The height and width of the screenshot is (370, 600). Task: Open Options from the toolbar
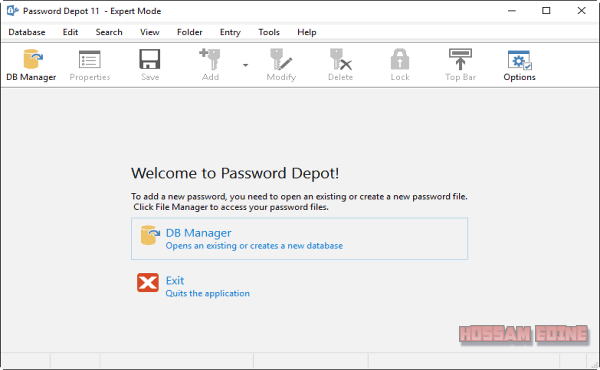coord(519,65)
